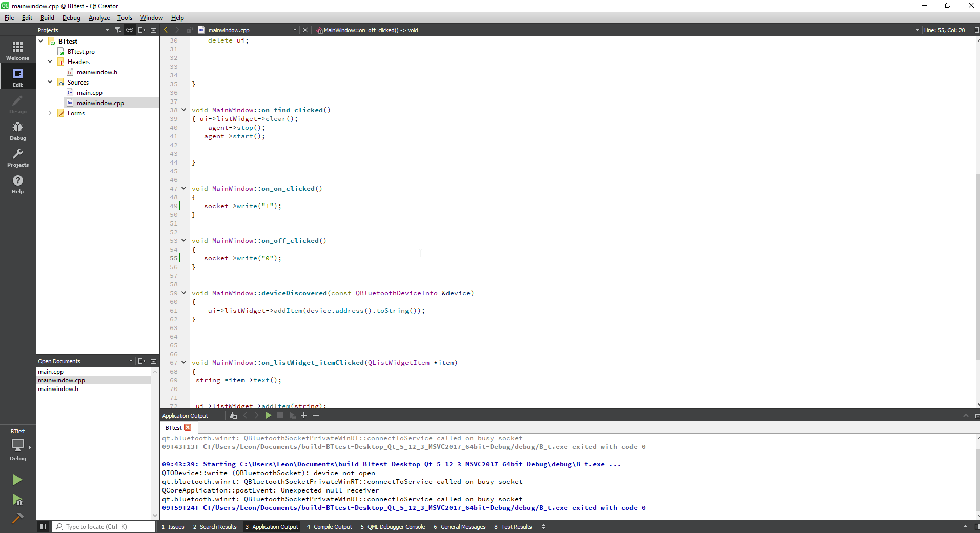Show the Compile Output pane

330,526
